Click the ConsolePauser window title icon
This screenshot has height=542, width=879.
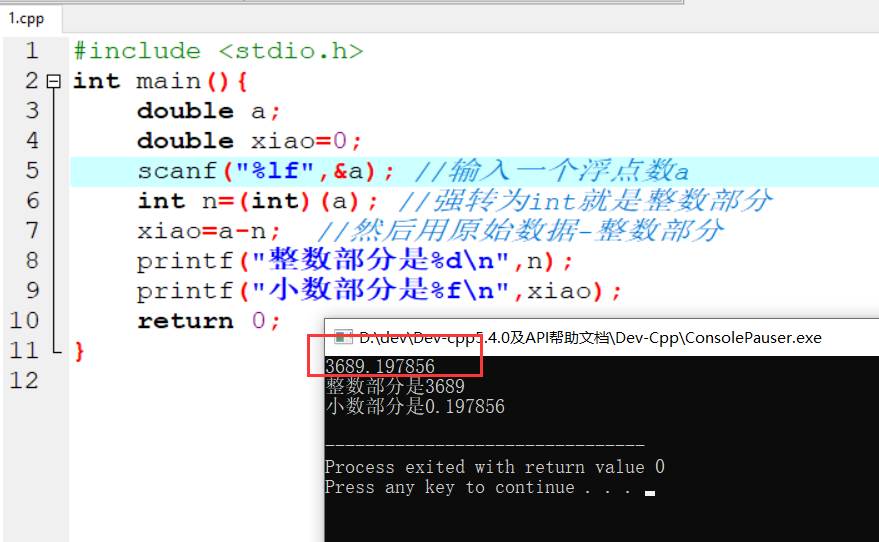click(343, 337)
